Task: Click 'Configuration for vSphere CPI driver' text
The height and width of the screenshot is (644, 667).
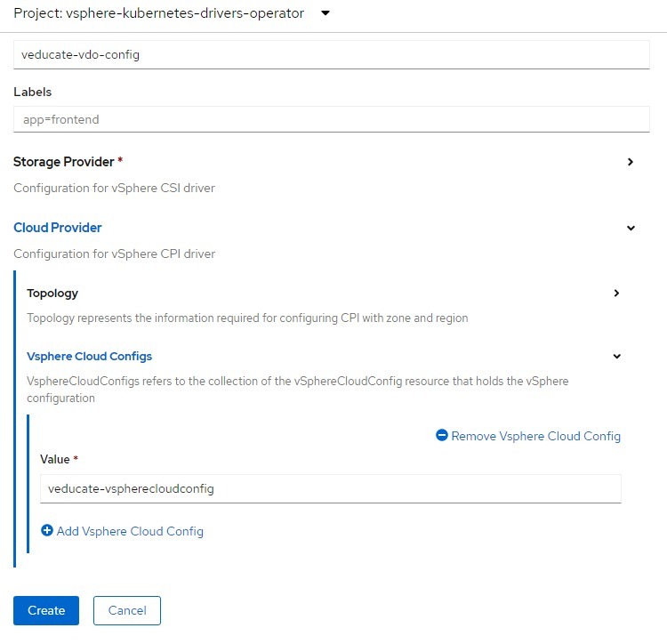Action: [x=114, y=254]
